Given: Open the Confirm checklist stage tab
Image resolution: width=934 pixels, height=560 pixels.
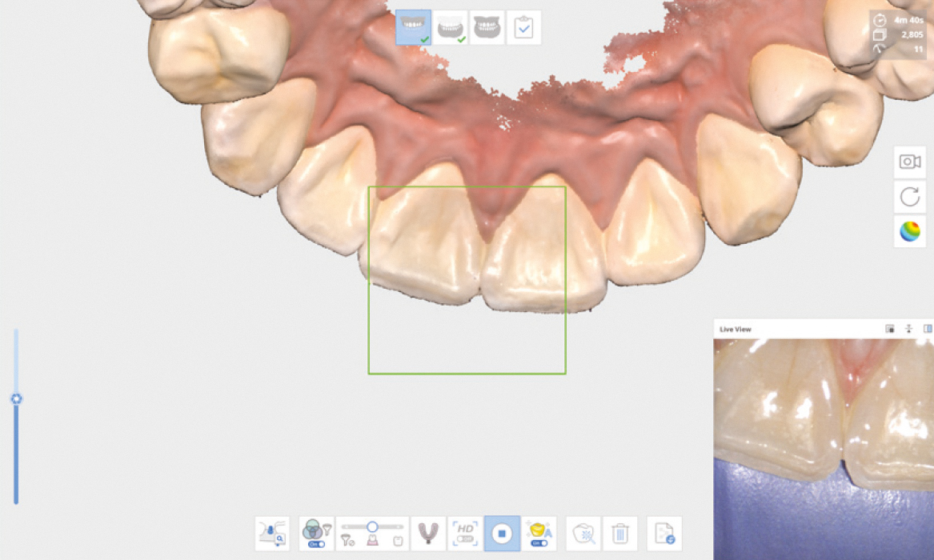Looking at the screenshot, I should click(523, 27).
